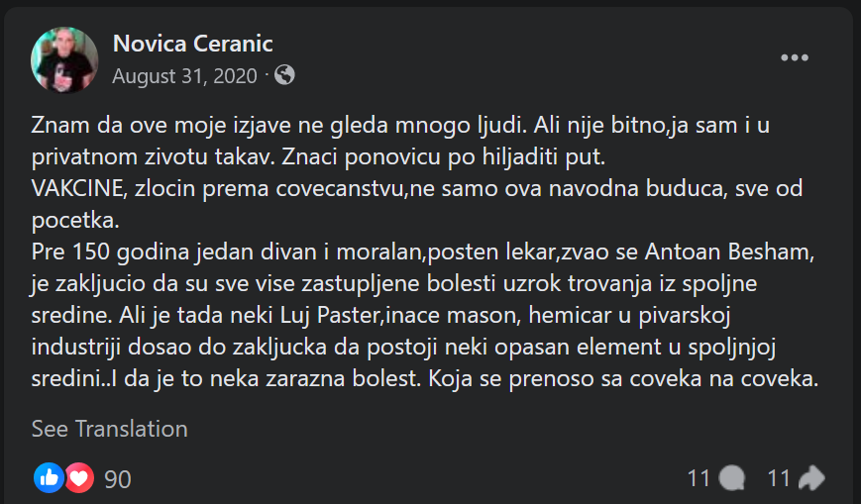Click the globe public audience icon
This screenshot has height=504, width=861.
[284, 75]
